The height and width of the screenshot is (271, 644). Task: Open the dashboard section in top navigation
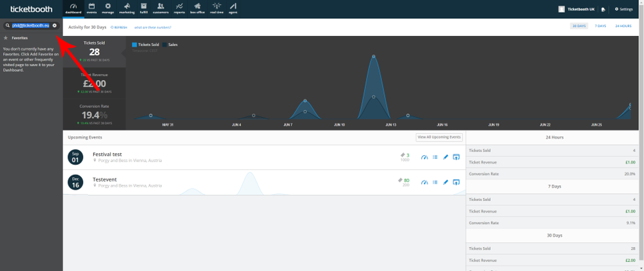(x=73, y=8)
